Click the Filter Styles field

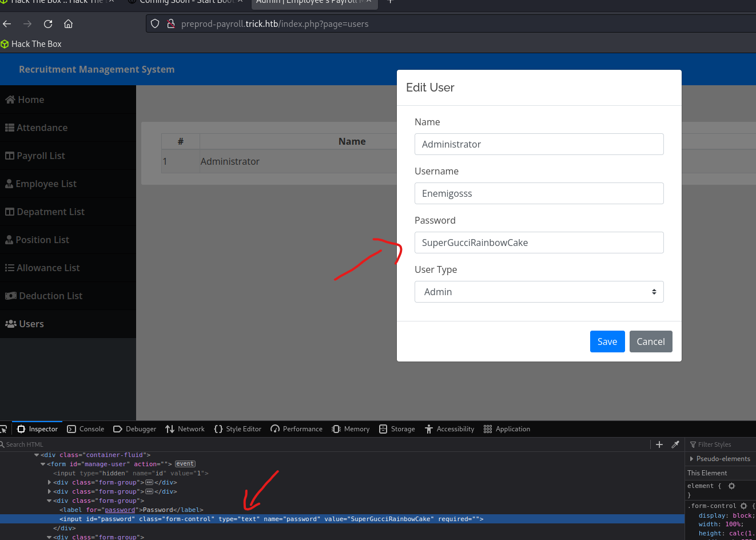tap(722, 444)
